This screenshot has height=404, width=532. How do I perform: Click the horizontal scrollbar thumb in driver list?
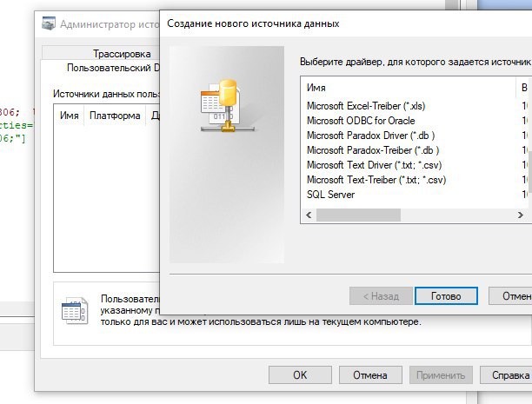tap(358, 215)
